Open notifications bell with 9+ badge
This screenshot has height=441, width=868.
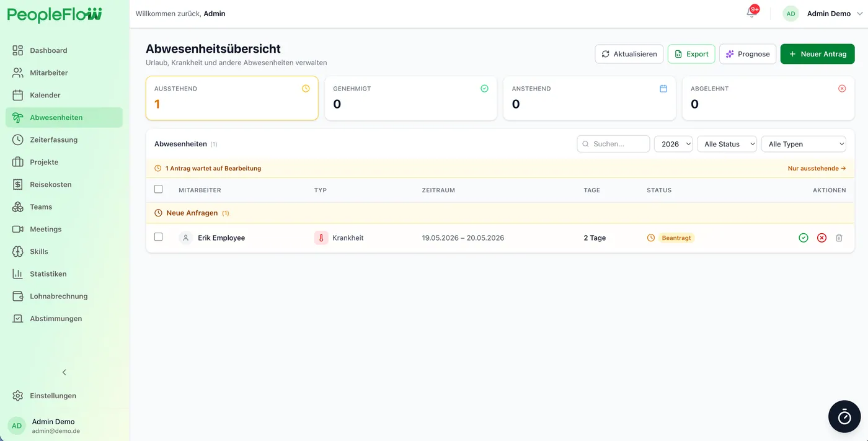[x=751, y=13]
